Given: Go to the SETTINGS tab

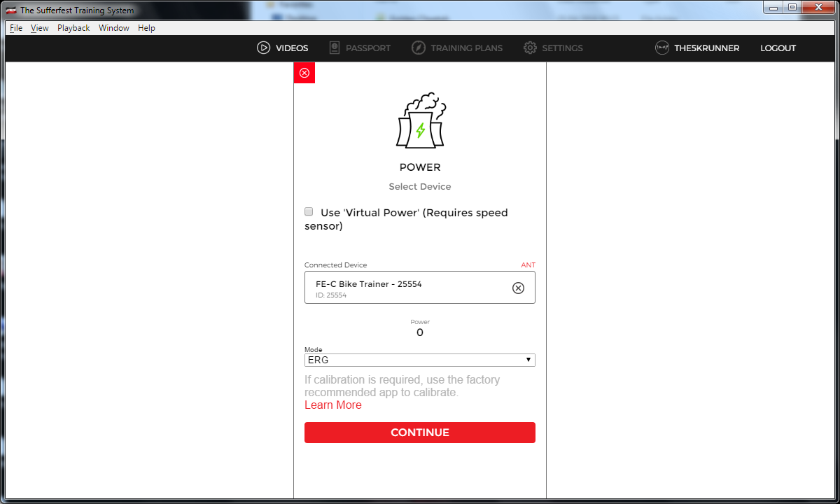Looking at the screenshot, I should (x=562, y=48).
